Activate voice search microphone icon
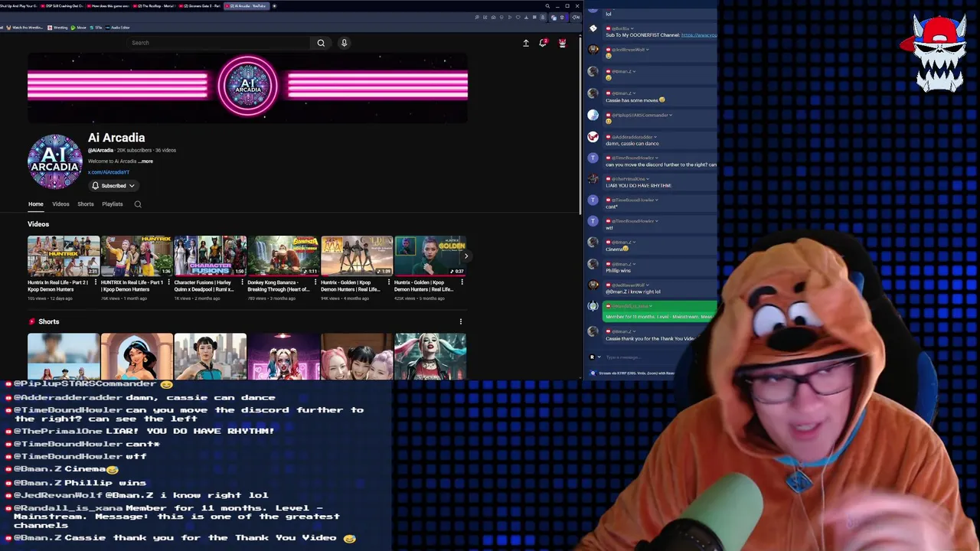980x551 pixels. point(344,43)
